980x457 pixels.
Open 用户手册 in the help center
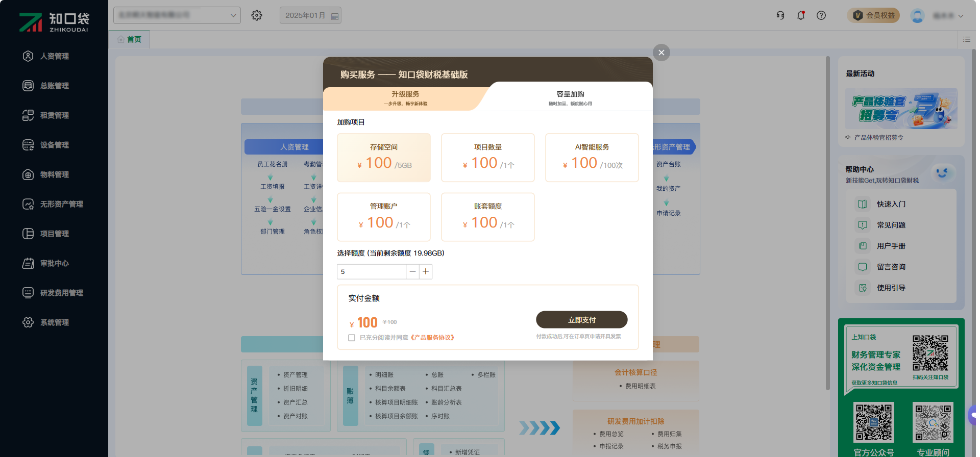(891, 246)
